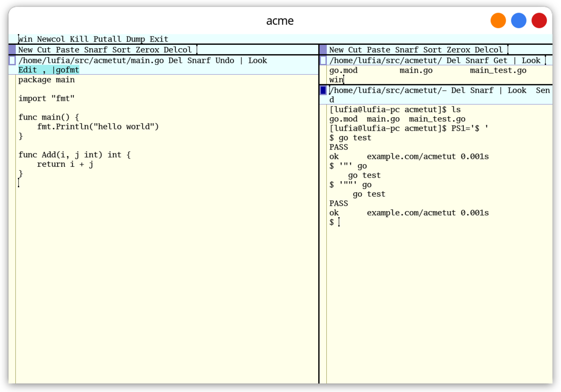The image size is (561, 392).
Task: Click the /home/lufia/src/acmetut/- terminal path
Action: coord(388,90)
